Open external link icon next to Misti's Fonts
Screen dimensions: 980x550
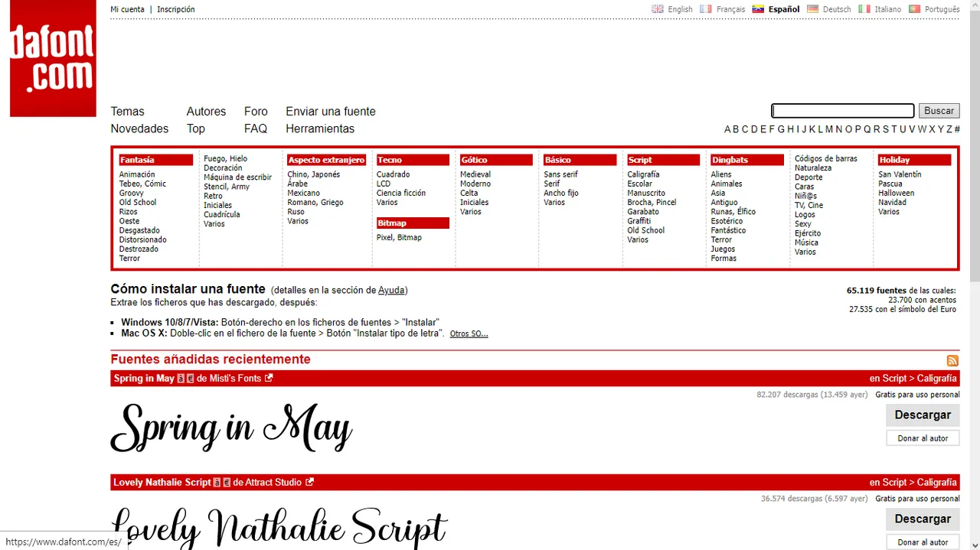click(x=269, y=378)
